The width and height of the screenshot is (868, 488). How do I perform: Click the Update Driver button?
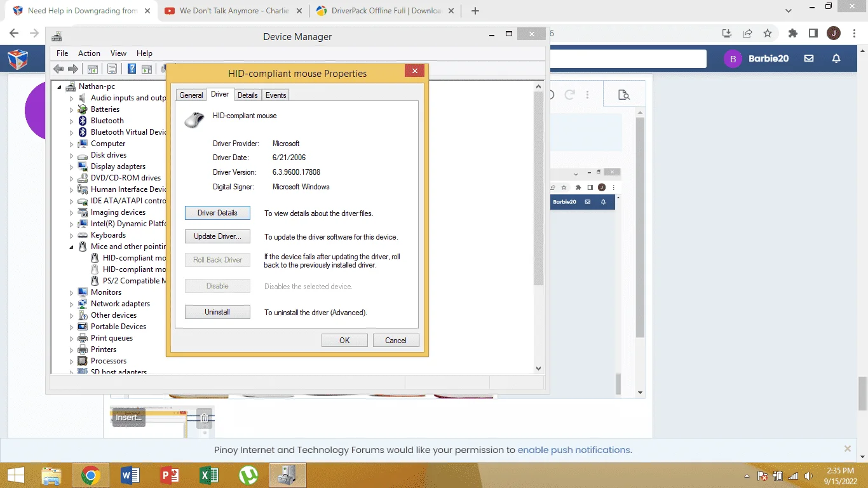pos(217,236)
